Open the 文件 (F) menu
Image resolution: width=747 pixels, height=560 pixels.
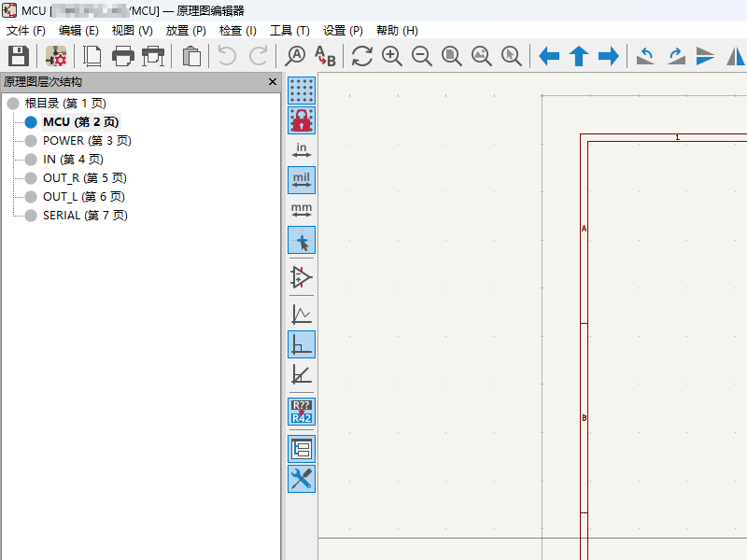coord(26,31)
